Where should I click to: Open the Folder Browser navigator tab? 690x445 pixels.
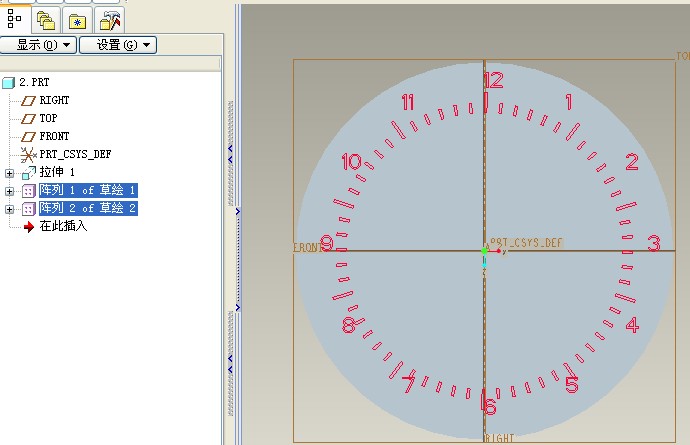pos(46,20)
